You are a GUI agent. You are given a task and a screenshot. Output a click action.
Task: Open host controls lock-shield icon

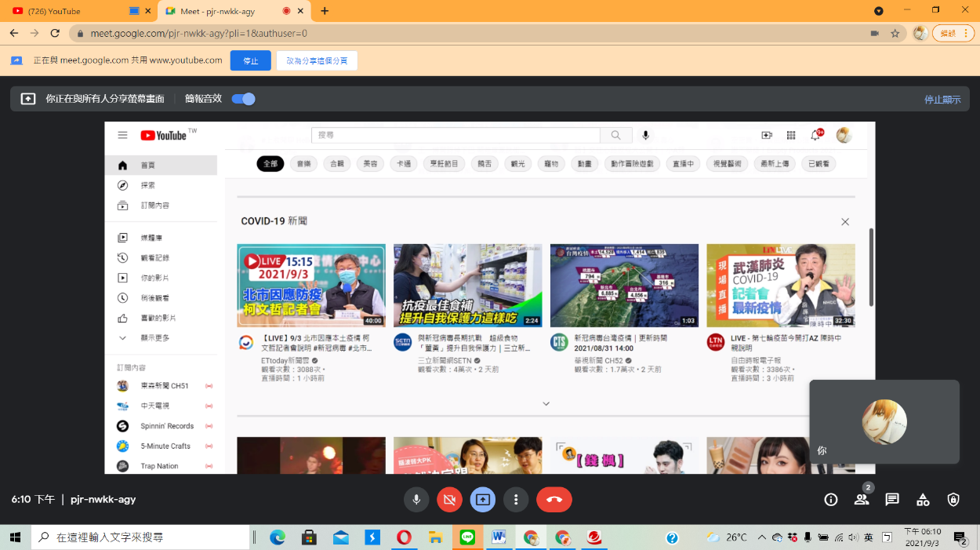tap(953, 500)
